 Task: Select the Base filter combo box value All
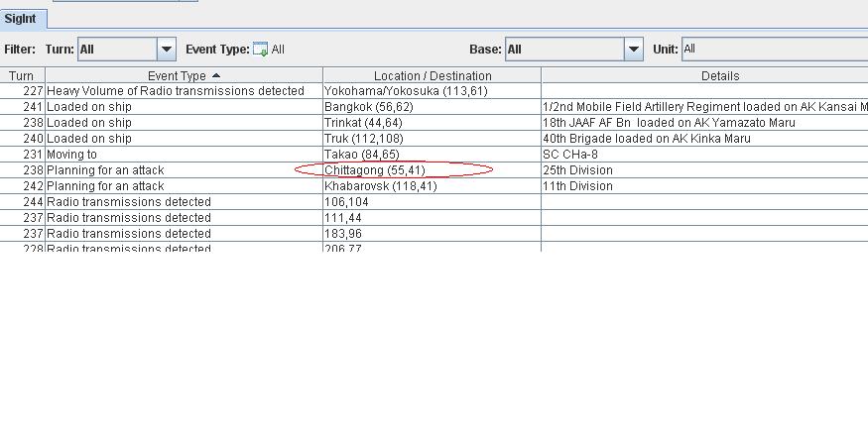tap(564, 50)
